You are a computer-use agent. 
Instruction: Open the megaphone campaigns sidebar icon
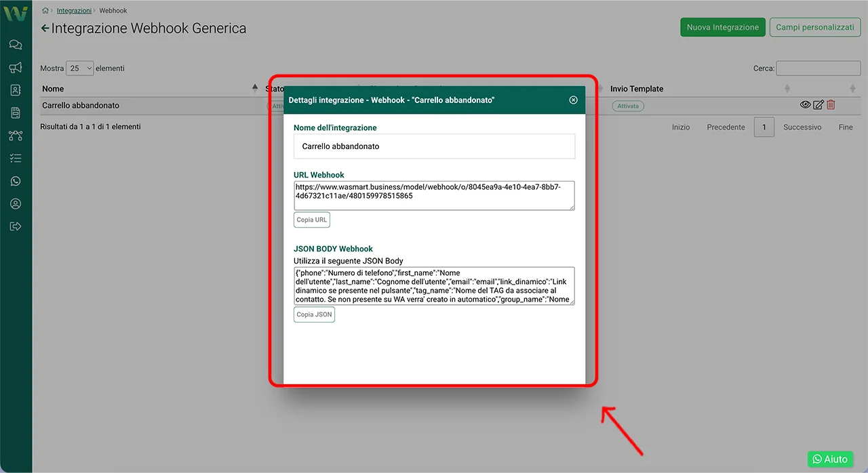tap(16, 68)
